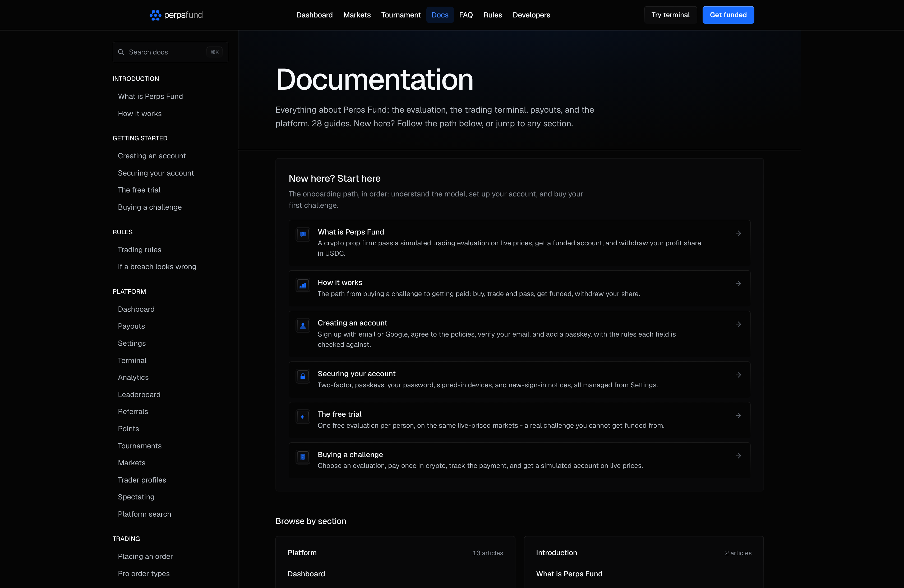Open sidebar link Trader profiles

pyautogui.click(x=142, y=480)
